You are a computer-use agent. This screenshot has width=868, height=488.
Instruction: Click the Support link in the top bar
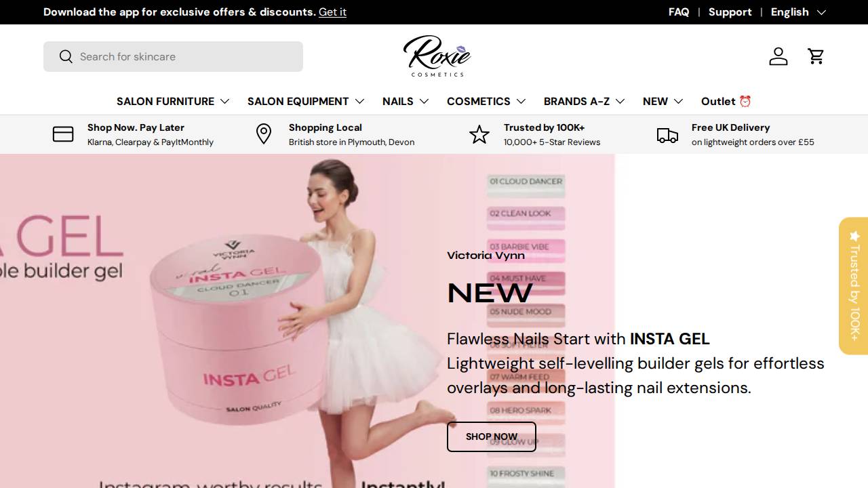coord(730,12)
